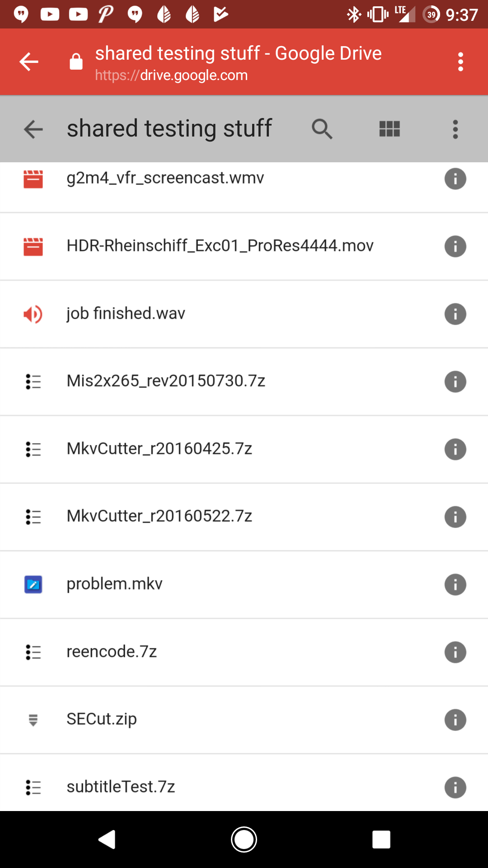Show details for problem.mkv
This screenshot has height=868, width=488.
pos(455,585)
